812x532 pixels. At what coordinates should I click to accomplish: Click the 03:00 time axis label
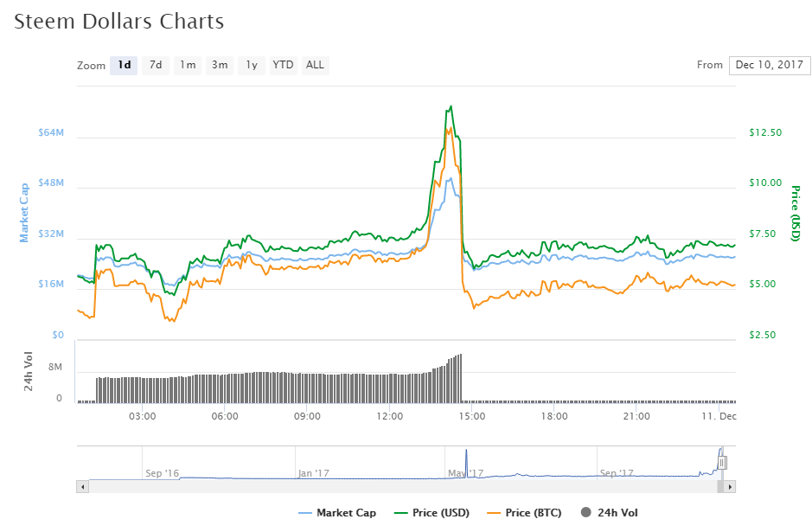pos(143,416)
